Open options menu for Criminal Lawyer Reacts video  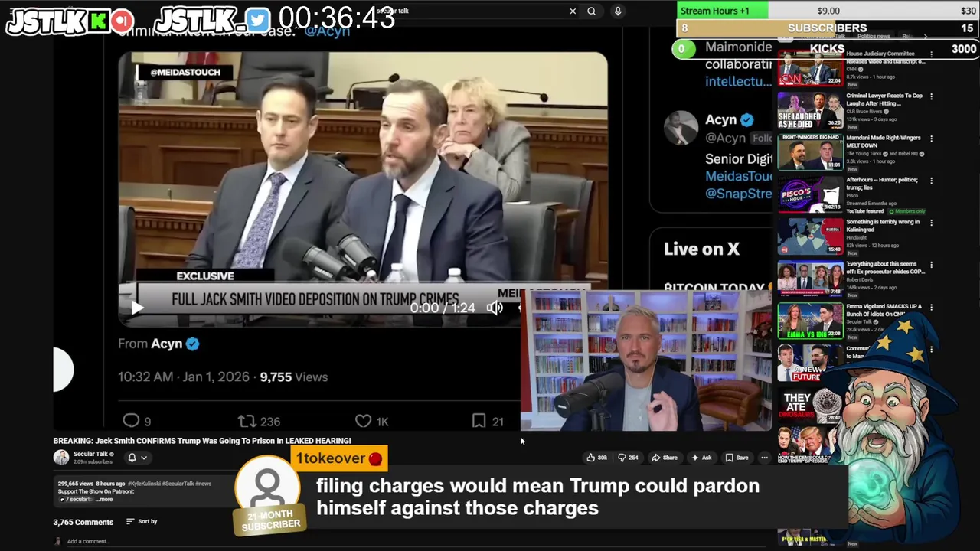pos(931,96)
